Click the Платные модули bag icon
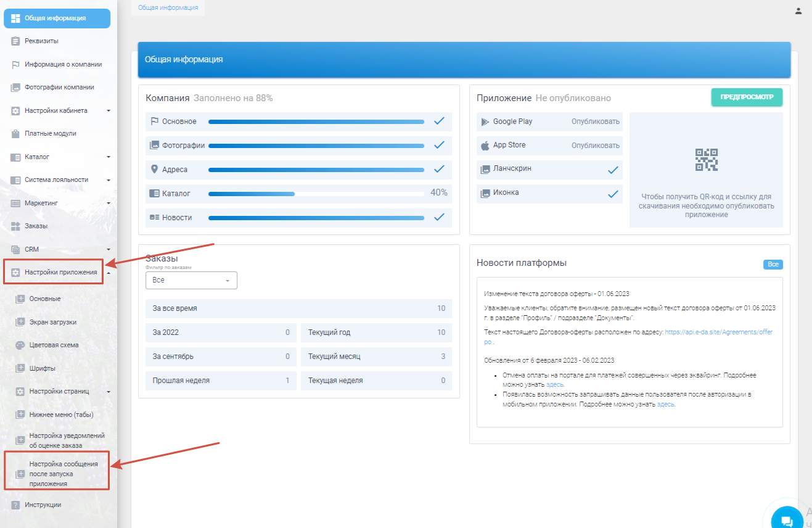 point(16,134)
